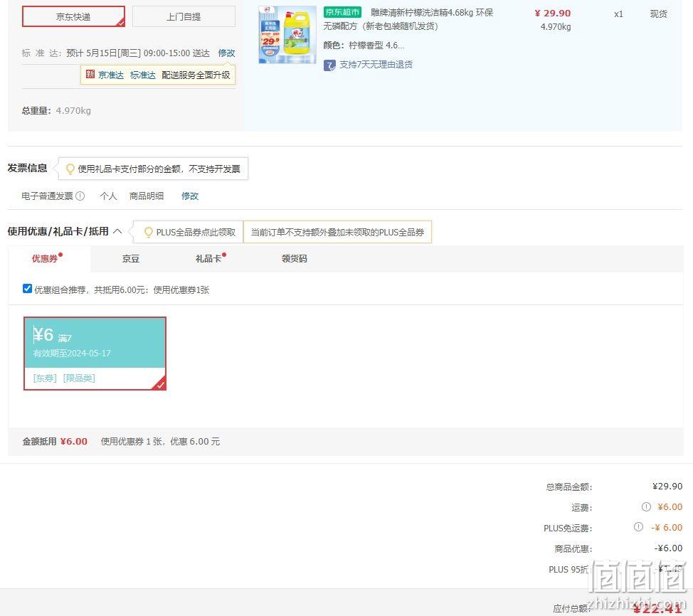
Task: Click the 京东超市 green tag
Action: coord(342,12)
